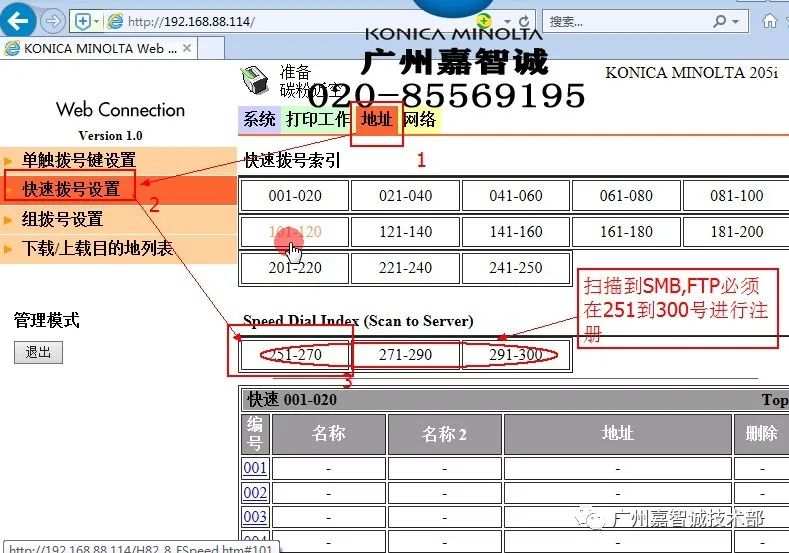The width and height of the screenshot is (789, 553).
Task: Click the Speed Dial Index (Scan to Server) heading
Action: pyautogui.click(x=358, y=321)
